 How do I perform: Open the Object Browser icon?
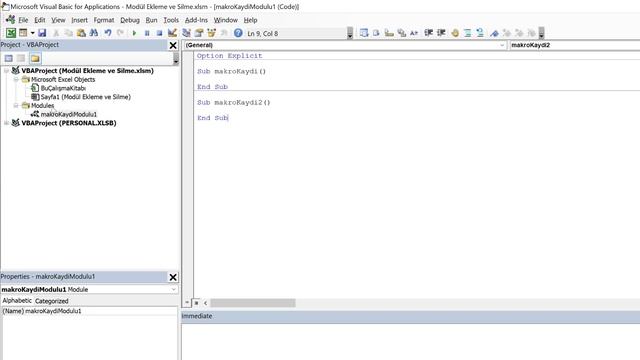click(x=211, y=33)
